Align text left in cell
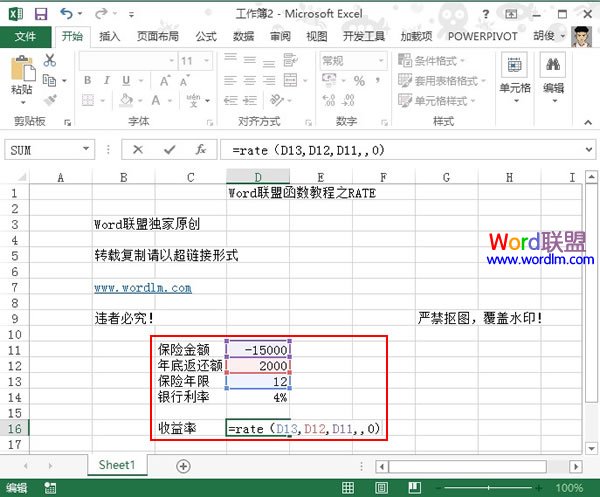Image resolution: width=600 pixels, height=497 pixels. [230, 80]
